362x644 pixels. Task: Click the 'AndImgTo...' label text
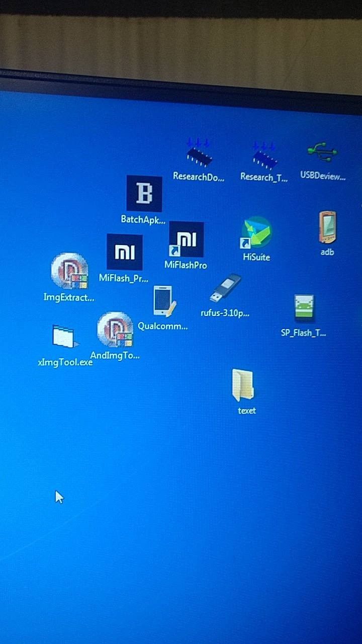coord(115,355)
